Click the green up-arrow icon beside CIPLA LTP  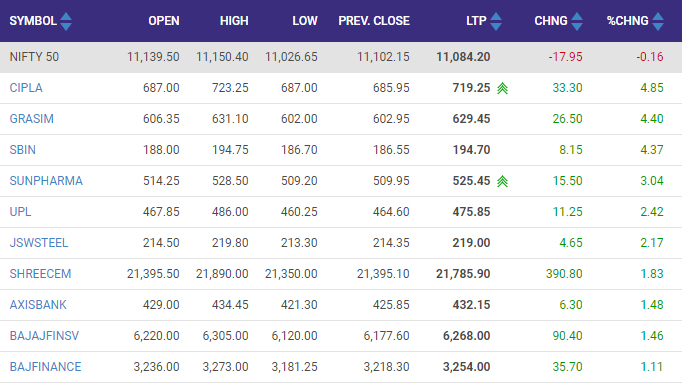pyautogui.click(x=502, y=88)
